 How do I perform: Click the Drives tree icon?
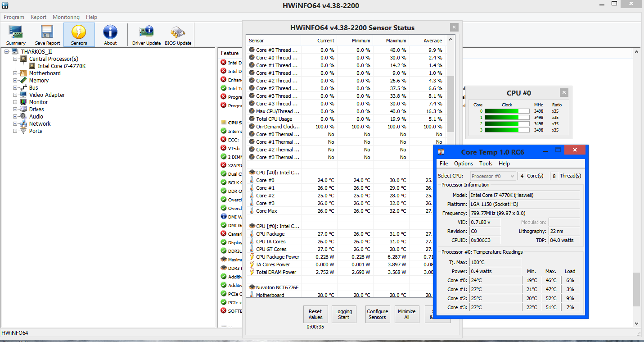tap(23, 109)
